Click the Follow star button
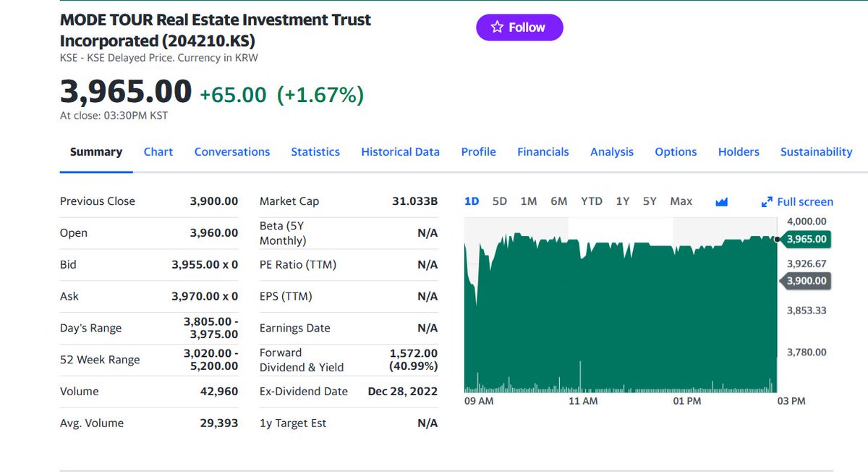The height and width of the screenshot is (472, 868). pos(519,28)
